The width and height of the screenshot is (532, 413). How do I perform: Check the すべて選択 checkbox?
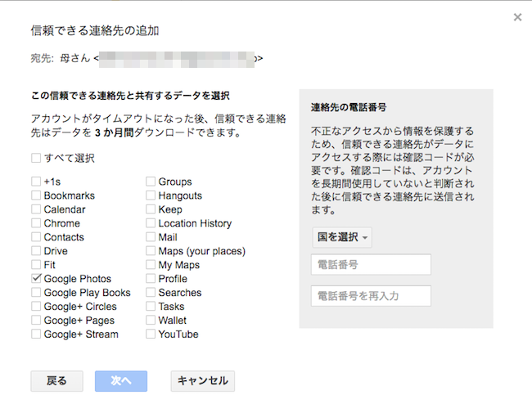[36, 158]
